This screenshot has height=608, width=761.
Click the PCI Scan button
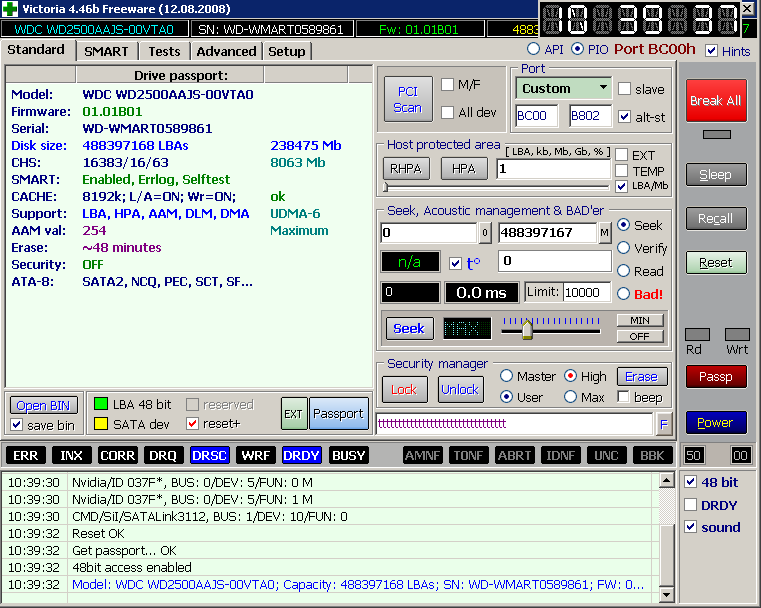coord(408,99)
